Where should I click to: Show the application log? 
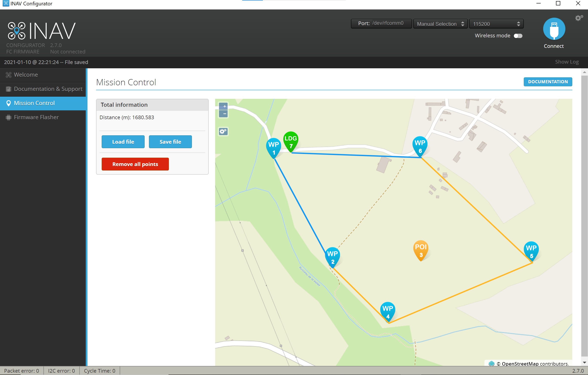pos(567,62)
